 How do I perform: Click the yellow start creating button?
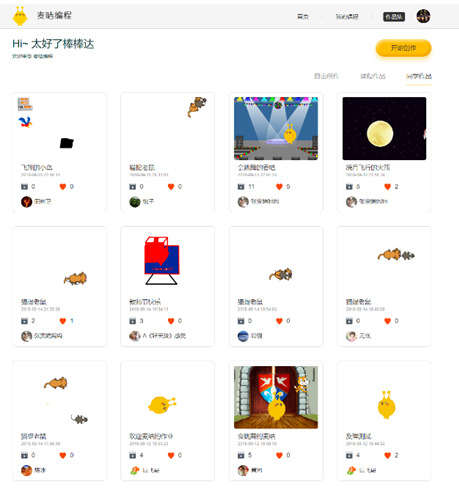tap(403, 48)
